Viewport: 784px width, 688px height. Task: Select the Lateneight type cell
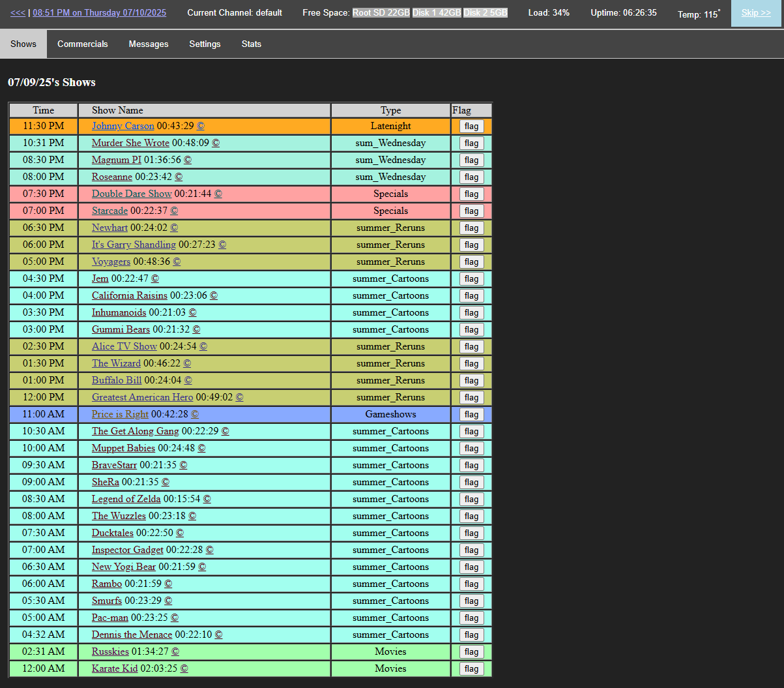[391, 126]
